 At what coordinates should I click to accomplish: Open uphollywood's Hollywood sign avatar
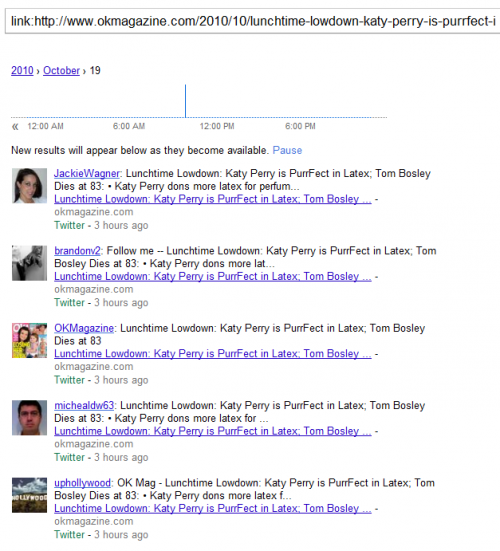click(x=30, y=495)
